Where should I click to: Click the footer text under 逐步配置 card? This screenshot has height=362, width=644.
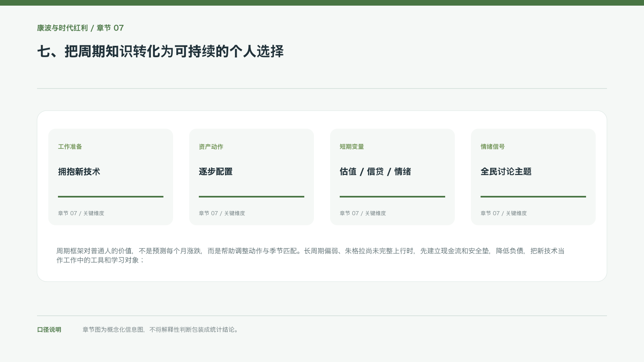222,213
